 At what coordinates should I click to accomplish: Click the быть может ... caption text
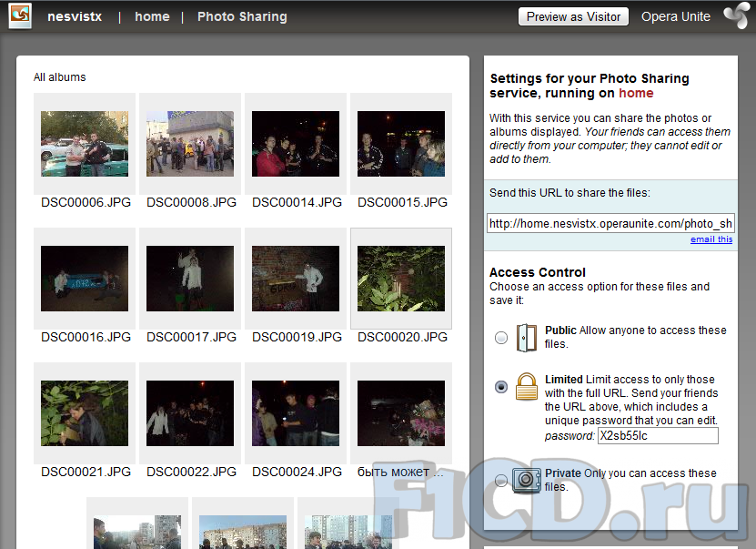pyautogui.click(x=400, y=472)
